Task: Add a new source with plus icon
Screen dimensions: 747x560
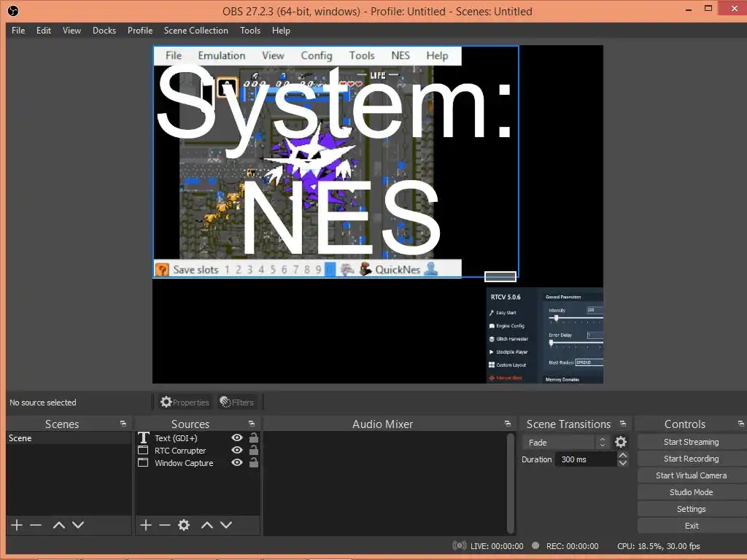Action: (x=146, y=525)
